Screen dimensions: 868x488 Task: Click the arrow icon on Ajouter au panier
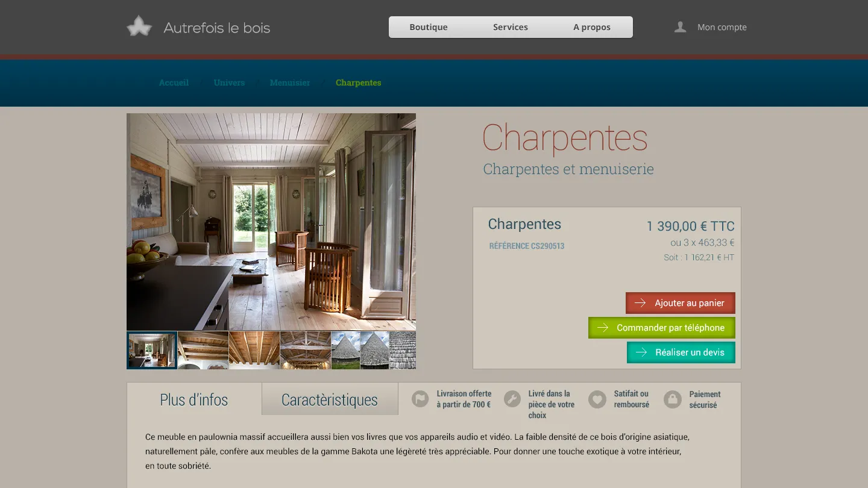pos(640,303)
